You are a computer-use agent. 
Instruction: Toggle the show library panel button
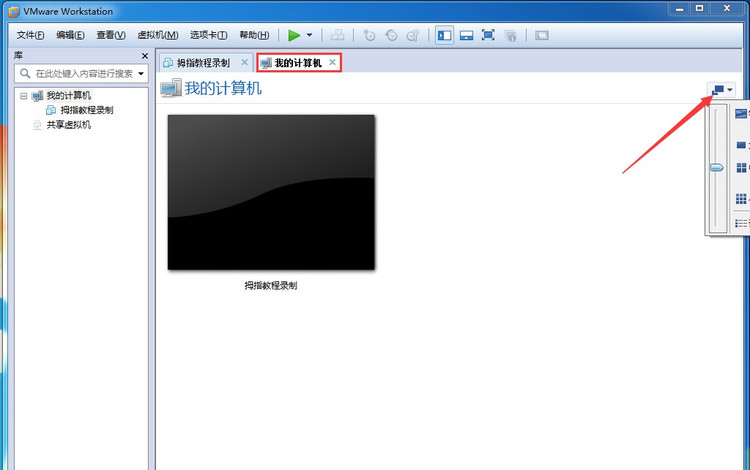tap(444, 35)
